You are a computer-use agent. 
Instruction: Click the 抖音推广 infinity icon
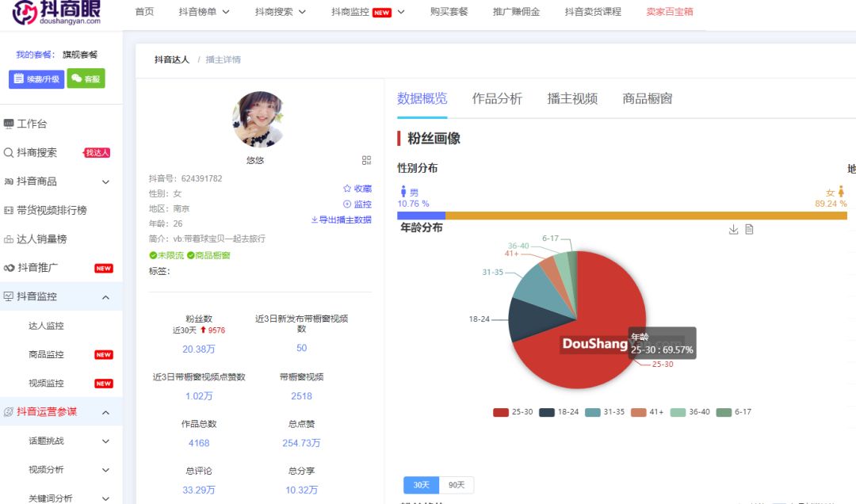[x=10, y=268]
